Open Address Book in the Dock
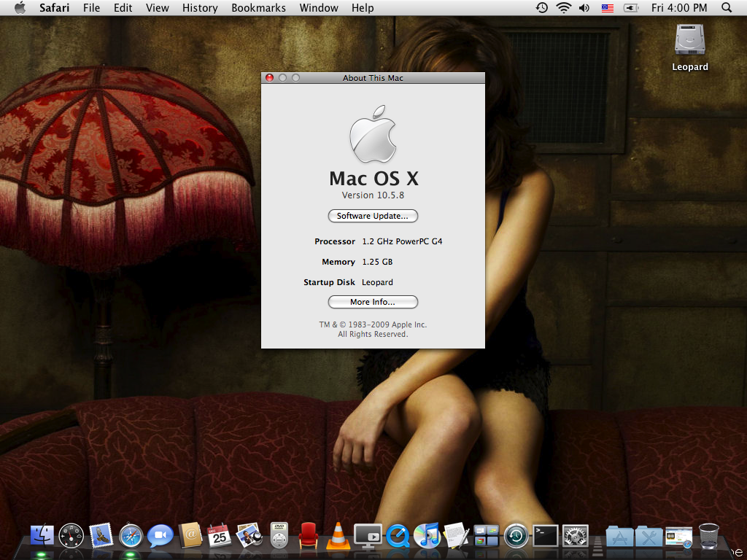This screenshot has width=747, height=560. click(x=190, y=536)
